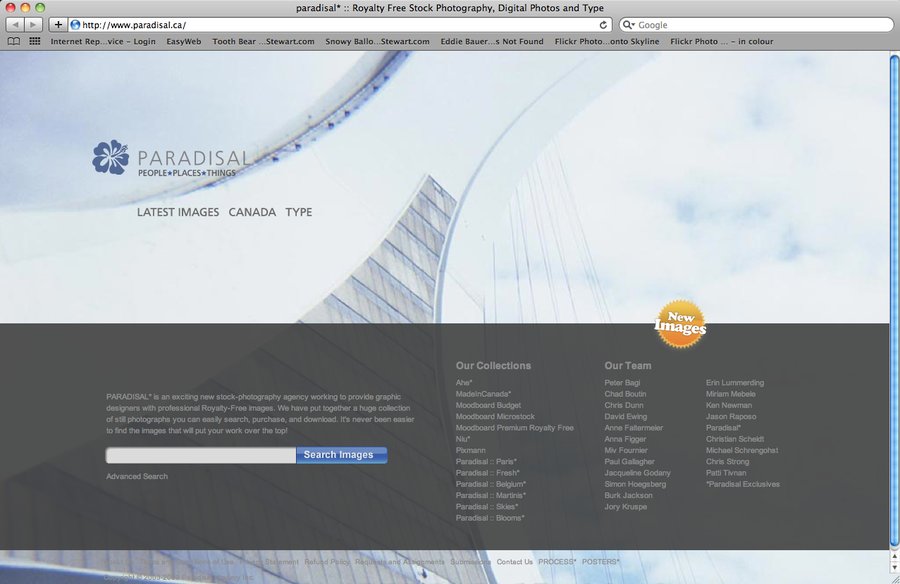
Task: Open LATEST IMAGES navigation item
Action: coord(178,212)
